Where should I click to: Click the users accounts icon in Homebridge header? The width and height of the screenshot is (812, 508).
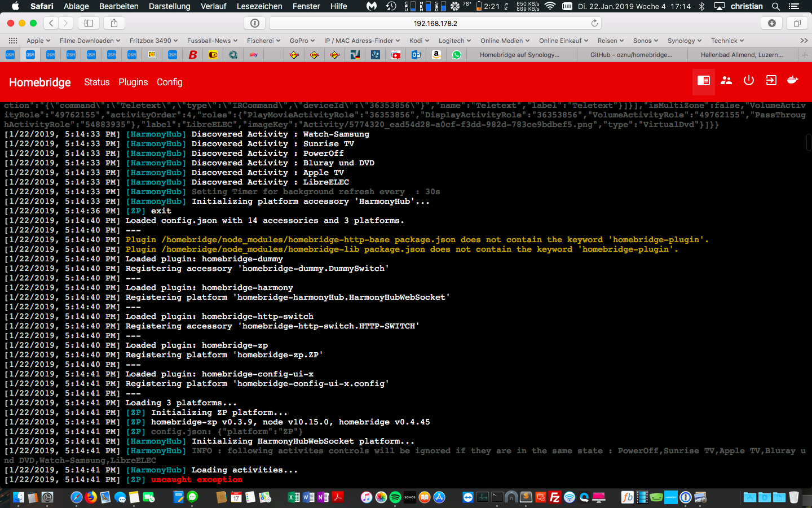tap(726, 81)
